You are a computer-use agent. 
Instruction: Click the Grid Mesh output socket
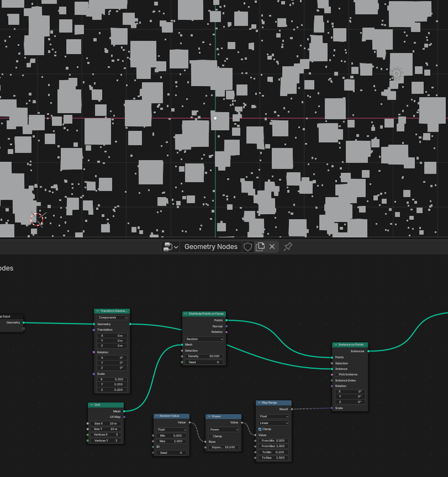[124, 411]
